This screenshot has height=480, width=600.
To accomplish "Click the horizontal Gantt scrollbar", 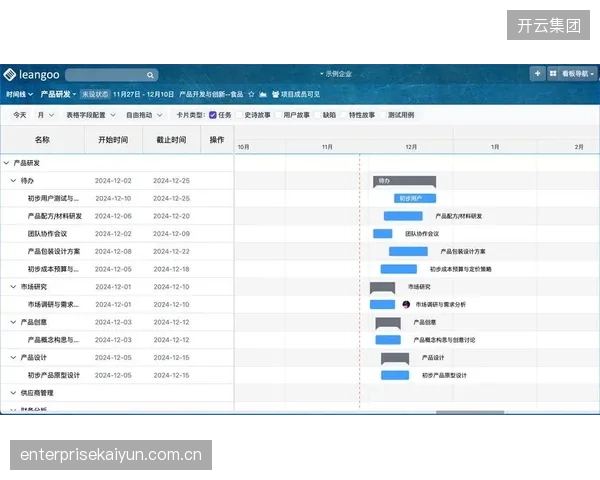I will click(x=470, y=412).
